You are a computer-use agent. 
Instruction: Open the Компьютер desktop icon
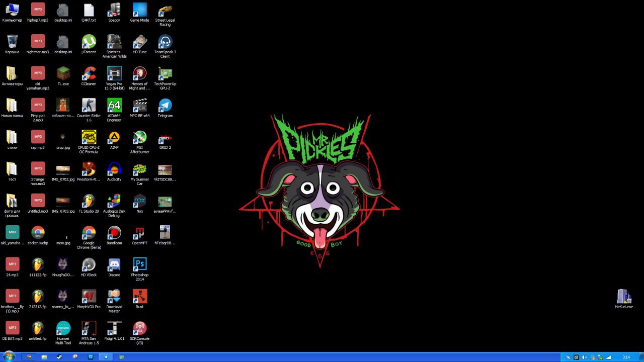click(x=12, y=13)
